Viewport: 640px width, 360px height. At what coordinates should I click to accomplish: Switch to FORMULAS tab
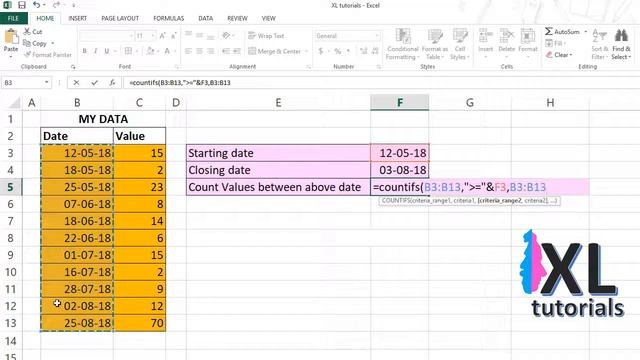(169, 18)
